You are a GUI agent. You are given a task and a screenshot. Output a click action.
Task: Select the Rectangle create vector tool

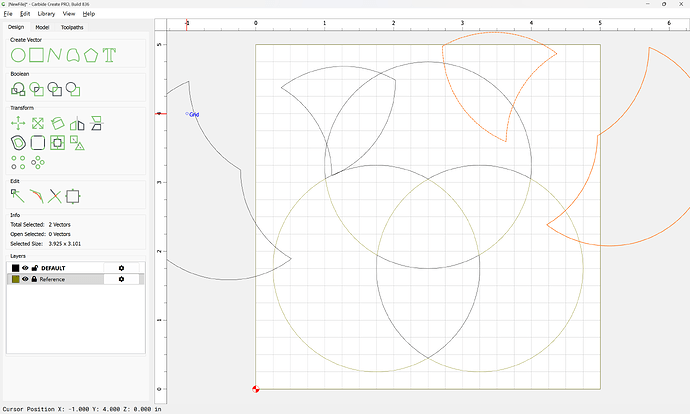36,54
